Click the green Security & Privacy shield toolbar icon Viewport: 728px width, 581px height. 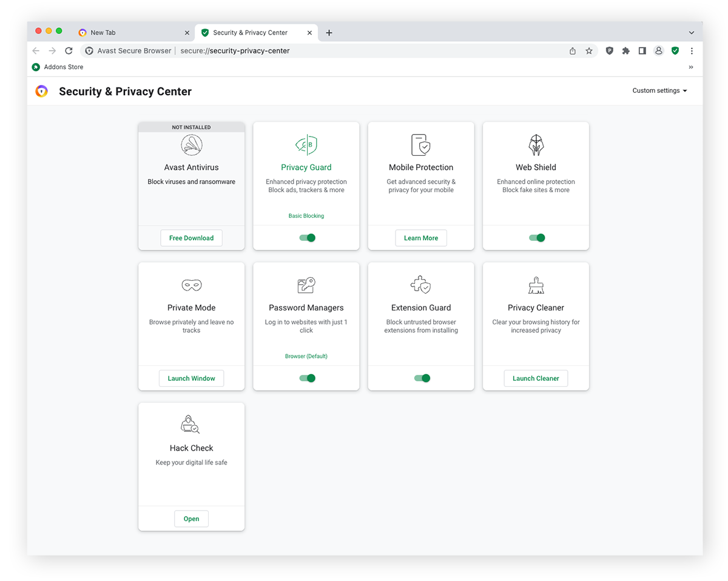[675, 51]
